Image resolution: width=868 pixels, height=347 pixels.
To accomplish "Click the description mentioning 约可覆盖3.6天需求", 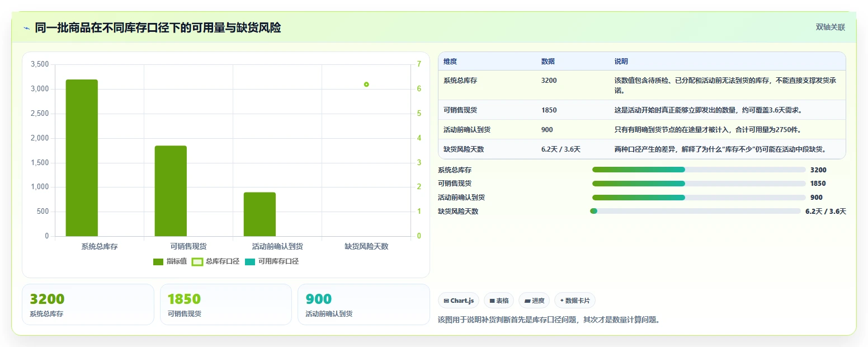I will 709,110.
